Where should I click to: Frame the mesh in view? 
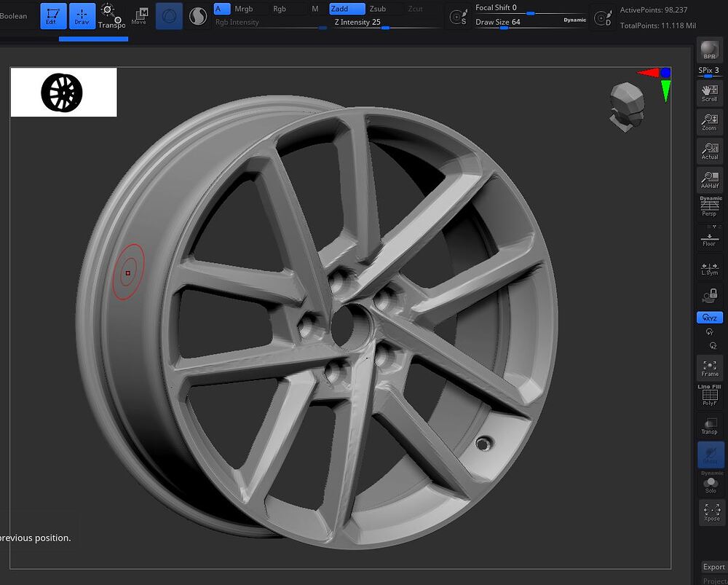709,368
